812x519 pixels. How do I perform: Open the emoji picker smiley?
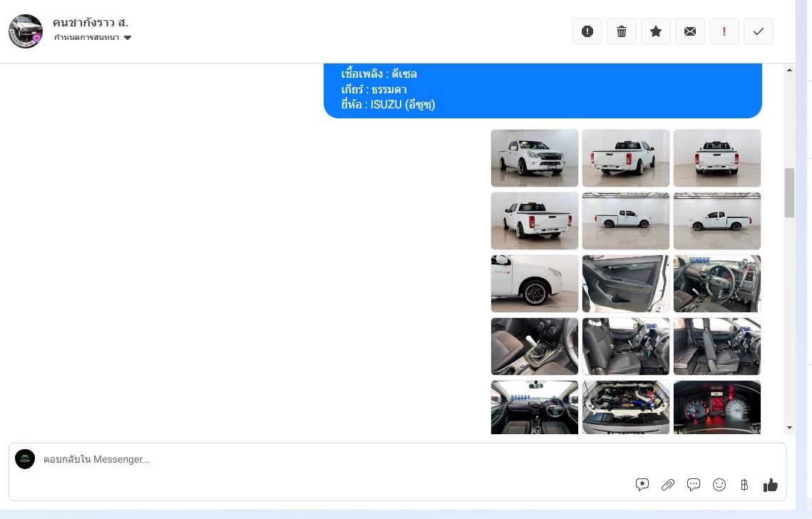[x=719, y=485]
